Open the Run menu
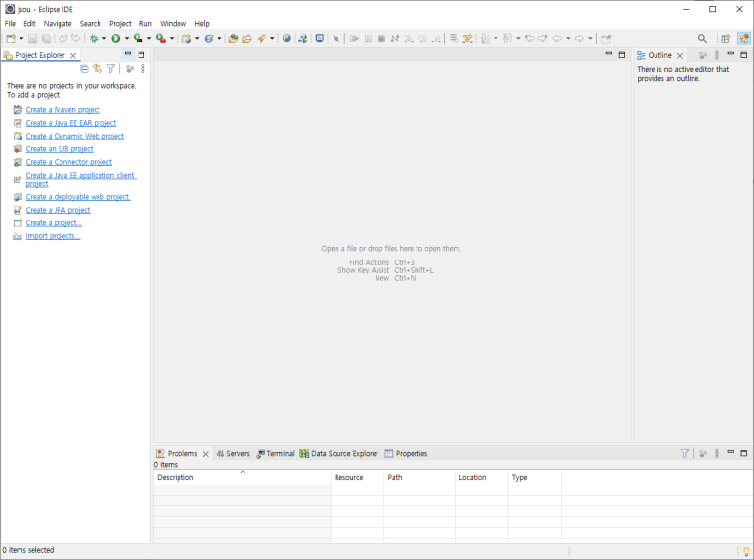Screen dimensions: 754x560 click(x=145, y=24)
